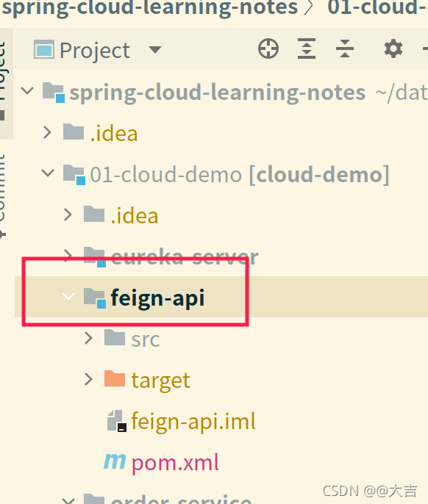The width and height of the screenshot is (428, 504).
Task: Click spring-cloud-learning-notes in the breadcrumb
Action: point(149,7)
